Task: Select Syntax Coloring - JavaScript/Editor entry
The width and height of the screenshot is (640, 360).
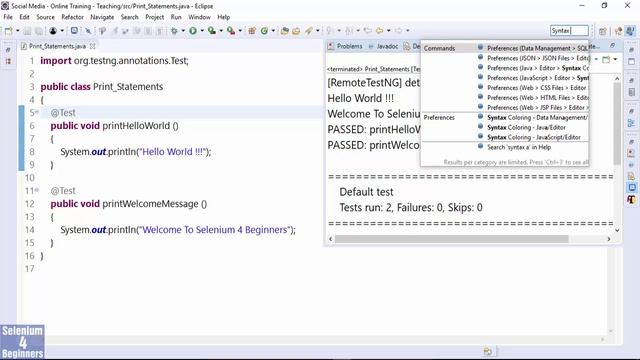Action: coord(533,137)
